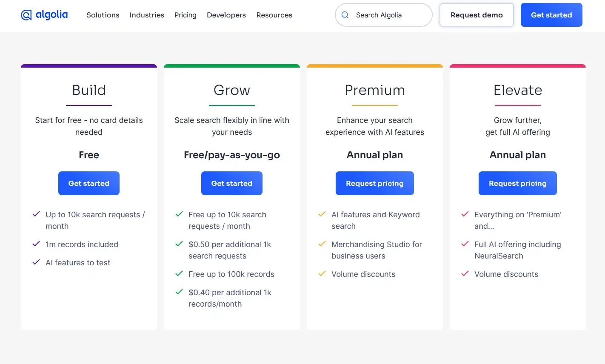Click 'Annual plan' under Premium
Image resolution: width=605 pixels, height=364 pixels.
point(375,155)
